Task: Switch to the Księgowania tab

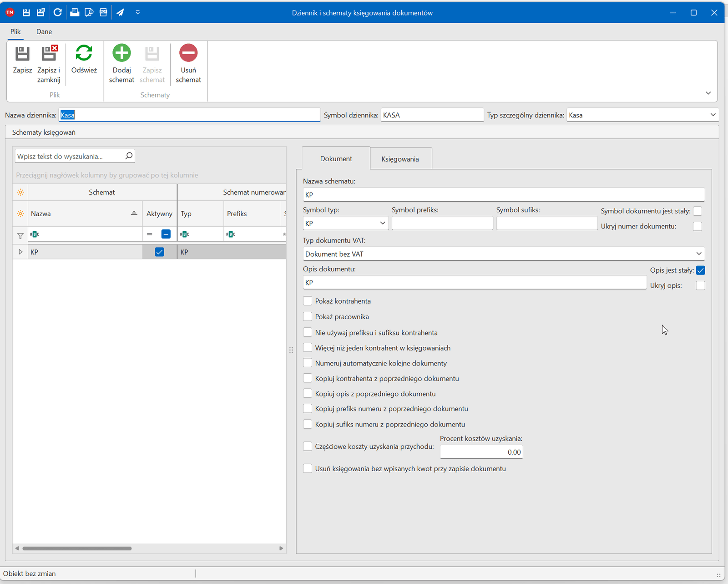Action: [x=400, y=159]
